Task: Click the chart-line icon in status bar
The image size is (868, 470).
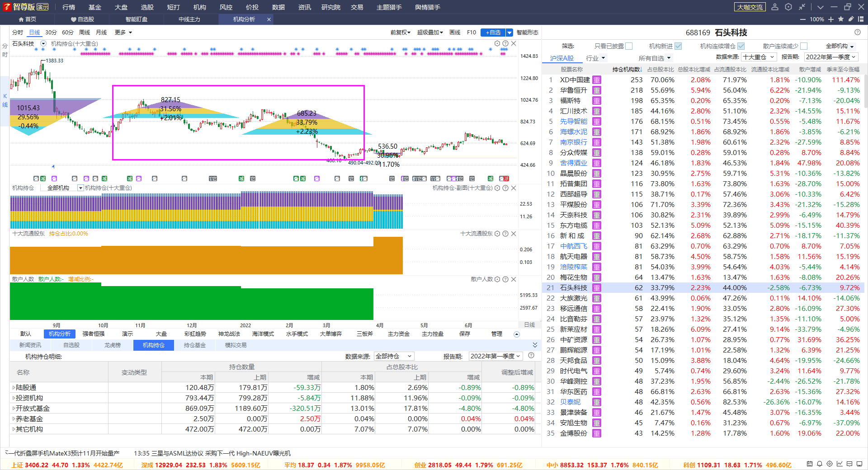Action: coord(840,464)
